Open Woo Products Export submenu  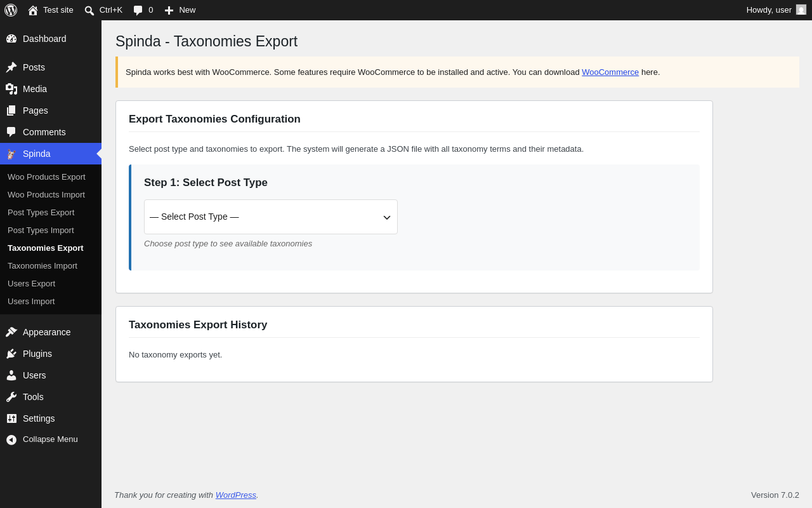pyautogui.click(x=46, y=177)
